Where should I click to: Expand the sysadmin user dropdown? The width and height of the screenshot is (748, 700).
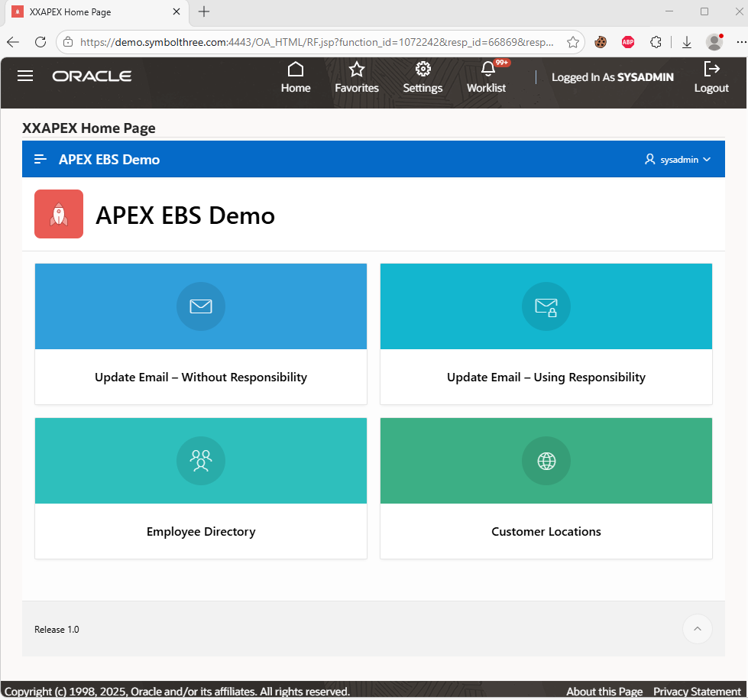point(678,160)
